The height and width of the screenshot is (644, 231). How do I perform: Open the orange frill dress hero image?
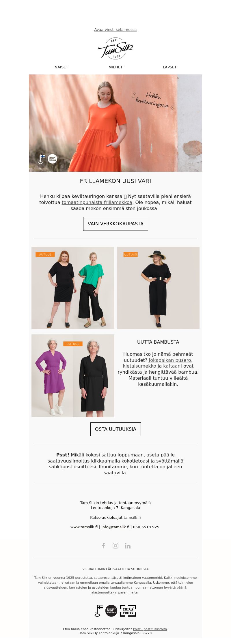coord(115,123)
